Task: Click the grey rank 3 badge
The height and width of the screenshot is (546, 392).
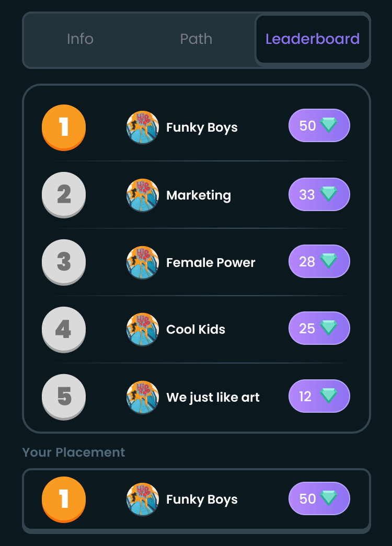Action: click(64, 262)
